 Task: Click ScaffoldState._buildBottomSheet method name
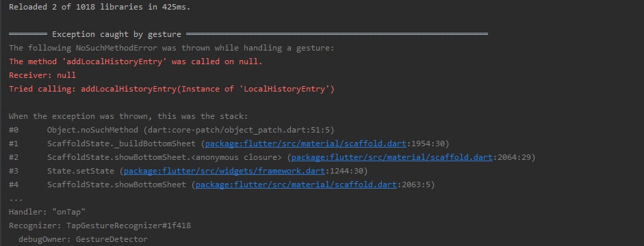tap(121, 144)
